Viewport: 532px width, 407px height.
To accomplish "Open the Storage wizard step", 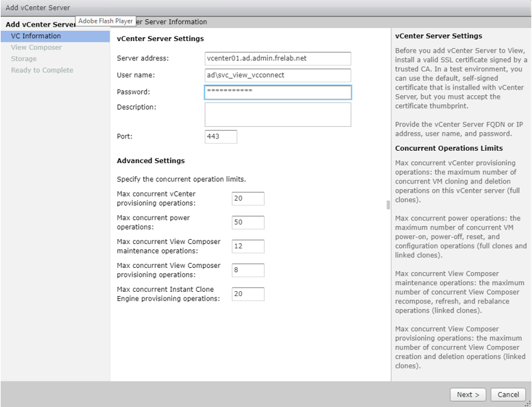I will (x=24, y=59).
